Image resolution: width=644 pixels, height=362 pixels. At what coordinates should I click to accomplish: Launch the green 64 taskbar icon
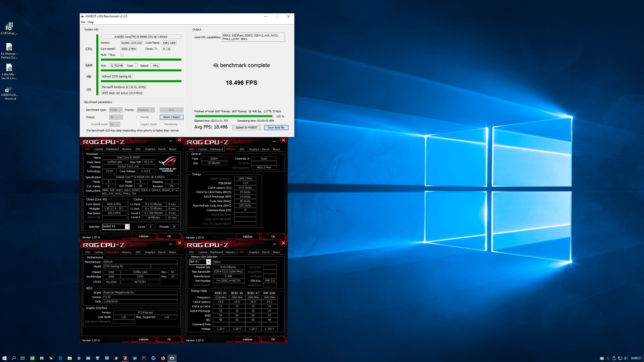click(x=32, y=358)
